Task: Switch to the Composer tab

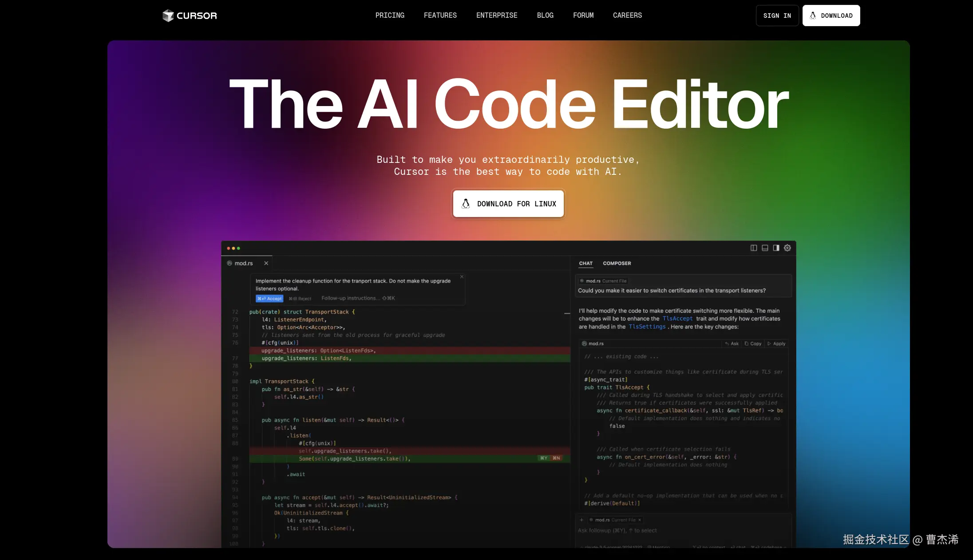Action: click(617, 263)
